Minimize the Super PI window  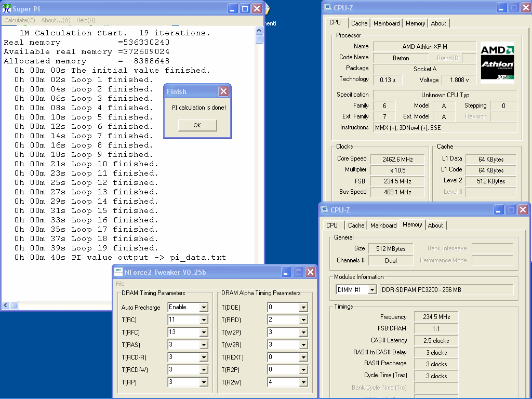tap(232, 8)
